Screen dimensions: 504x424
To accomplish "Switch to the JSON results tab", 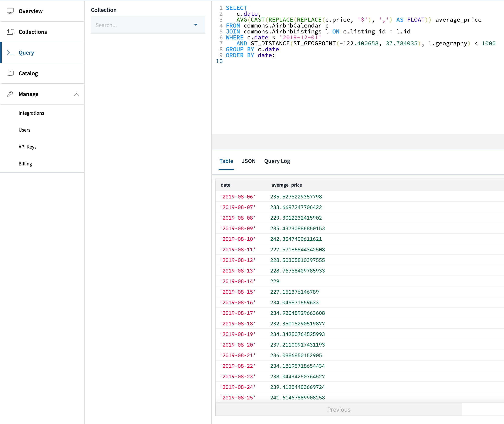I will [x=249, y=161].
